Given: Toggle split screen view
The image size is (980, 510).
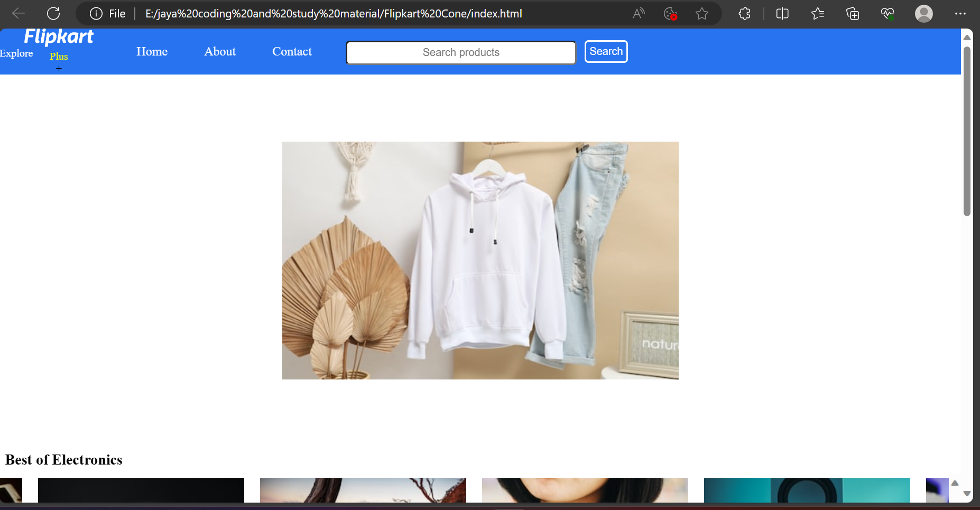Looking at the screenshot, I should click(782, 13).
